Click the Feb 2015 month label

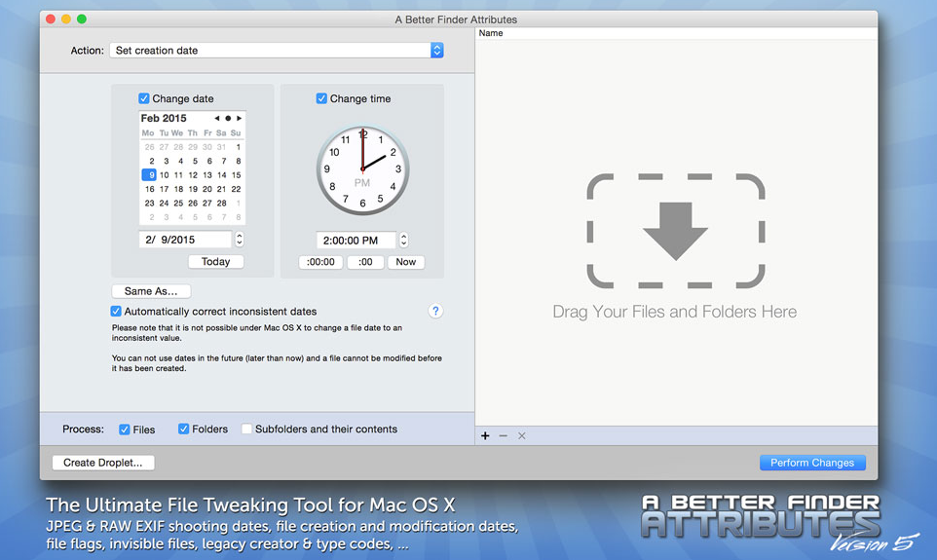coord(164,119)
